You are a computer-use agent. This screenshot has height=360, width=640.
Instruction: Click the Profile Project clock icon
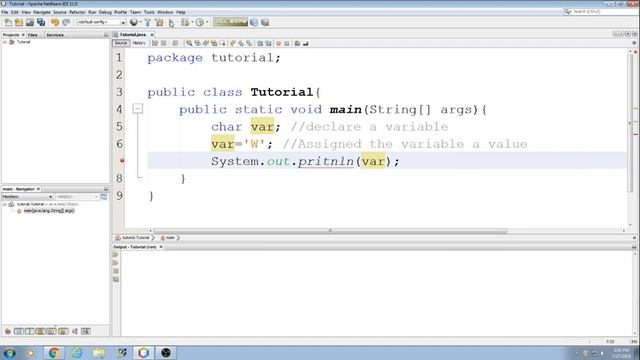click(199, 22)
